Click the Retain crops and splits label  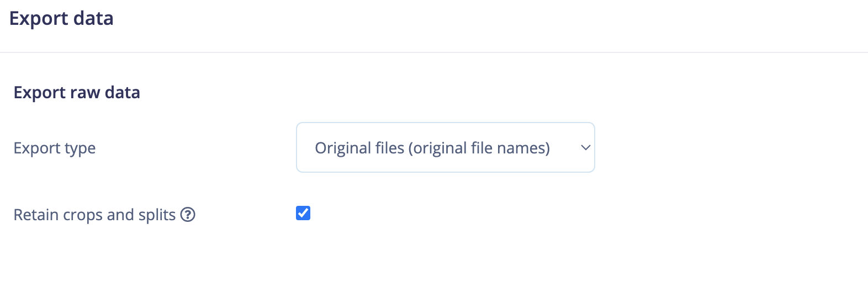pos(94,215)
